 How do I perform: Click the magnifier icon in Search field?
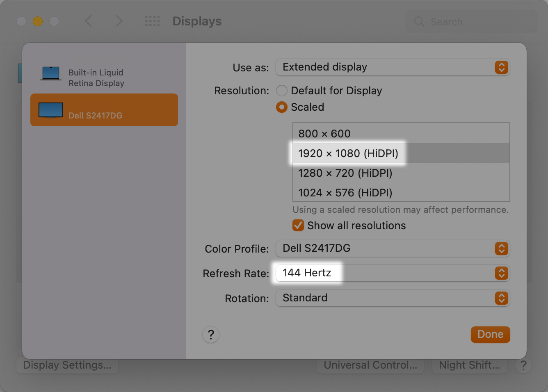[x=419, y=22]
